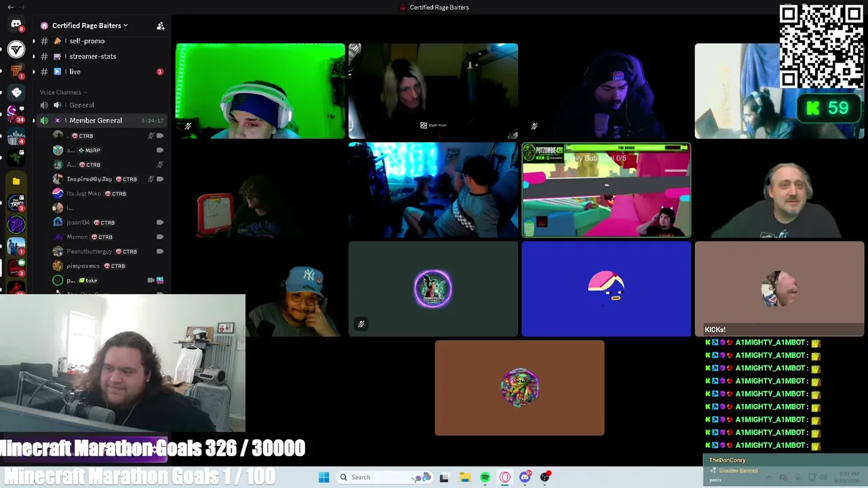Screen dimensions: 868x488
Task: Open the server icon with 34 notifications
Action: click(x=16, y=114)
